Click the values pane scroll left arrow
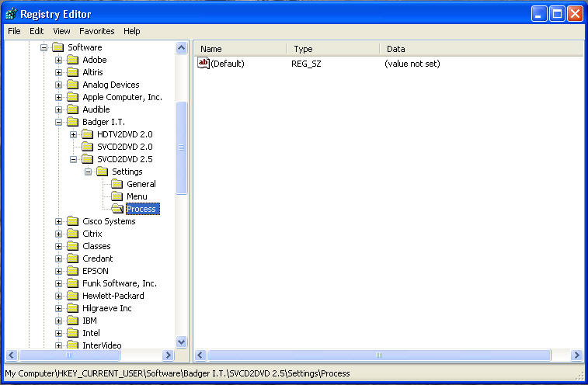Viewport: 588px width, 385px height. coord(200,355)
